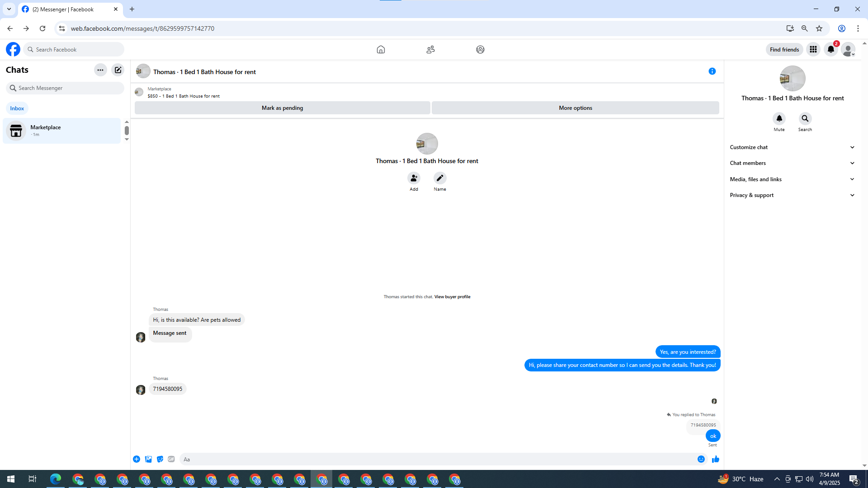
Task: Click More options button
Action: (576, 108)
